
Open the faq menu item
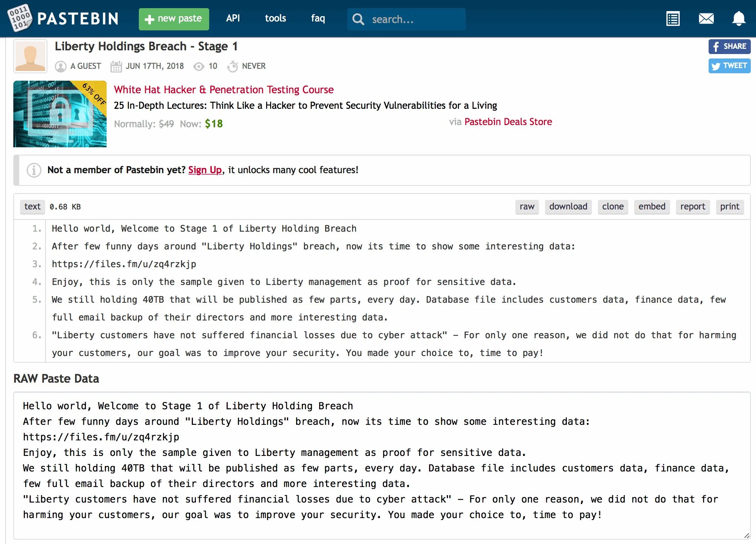[318, 18]
